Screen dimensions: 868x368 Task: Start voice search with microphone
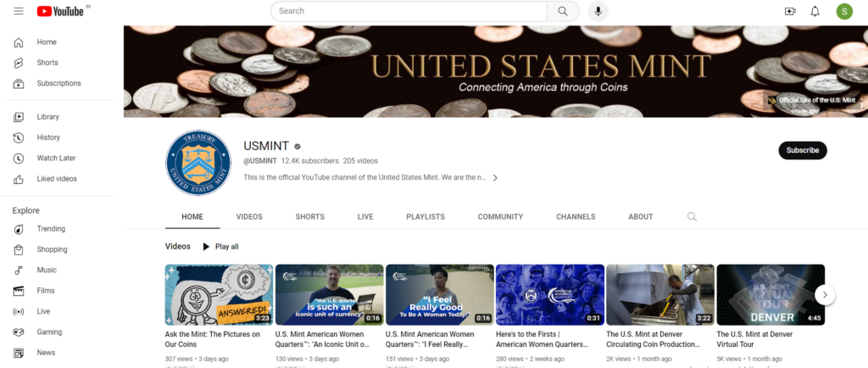598,11
